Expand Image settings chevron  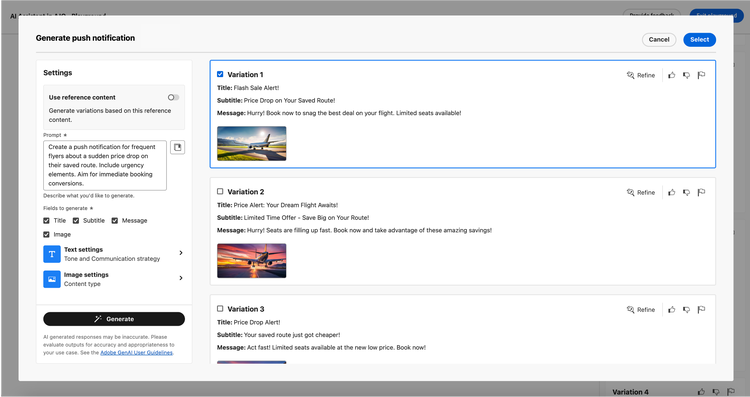[x=181, y=278]
